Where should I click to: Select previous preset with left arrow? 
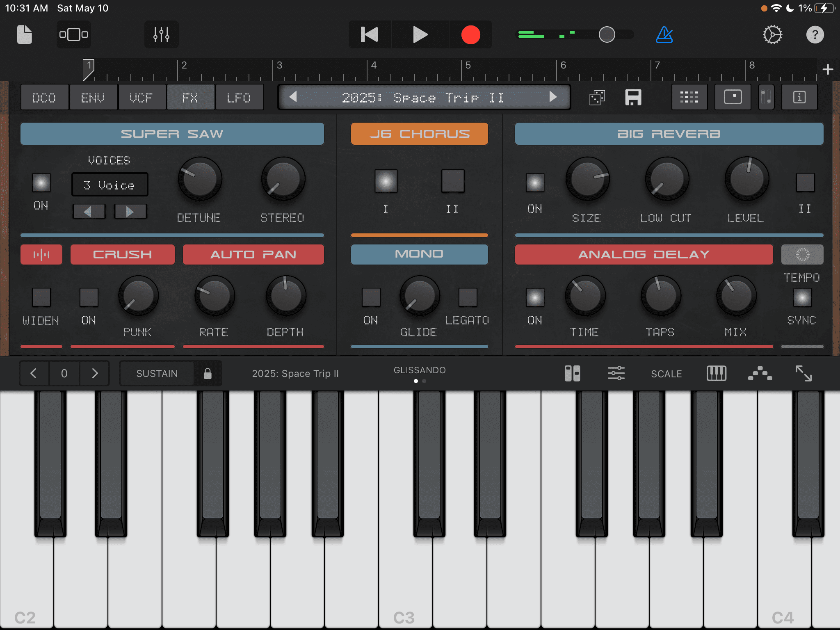(x=293, y=97)
